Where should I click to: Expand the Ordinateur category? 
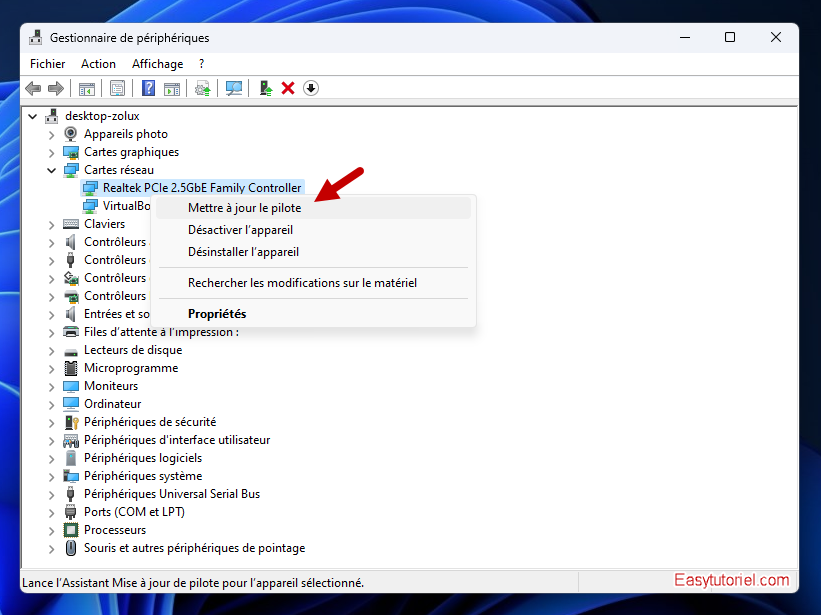(x=51, y=405)
